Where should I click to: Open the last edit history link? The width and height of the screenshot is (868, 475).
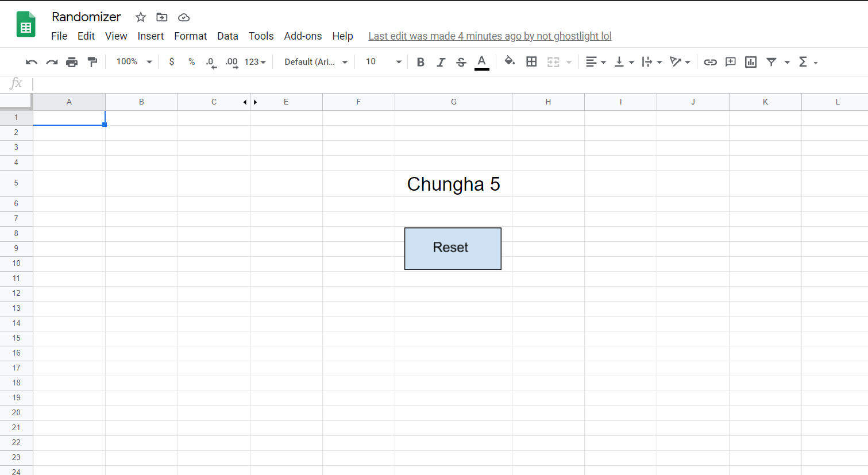coord(489,36)
